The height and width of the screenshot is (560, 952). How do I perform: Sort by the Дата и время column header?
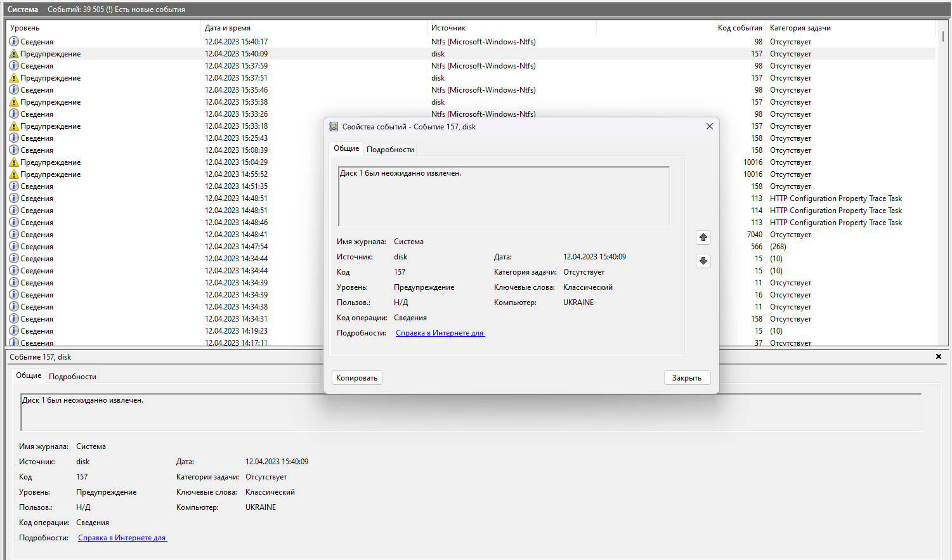tap(314, 28)
